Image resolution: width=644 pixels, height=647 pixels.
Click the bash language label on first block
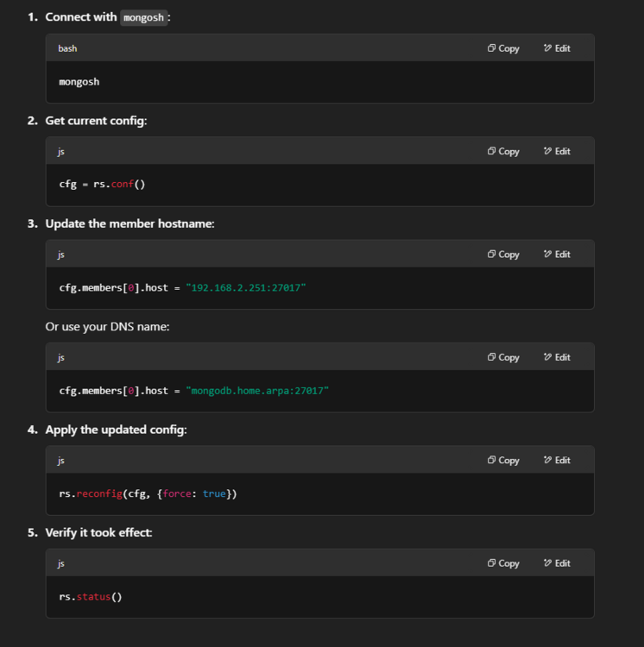(67, 48)
